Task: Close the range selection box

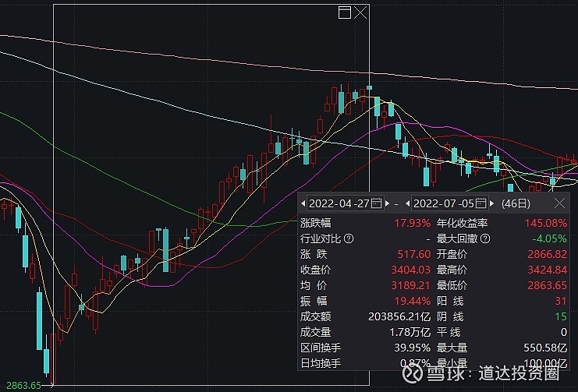Action: click(x=360, y=12)
